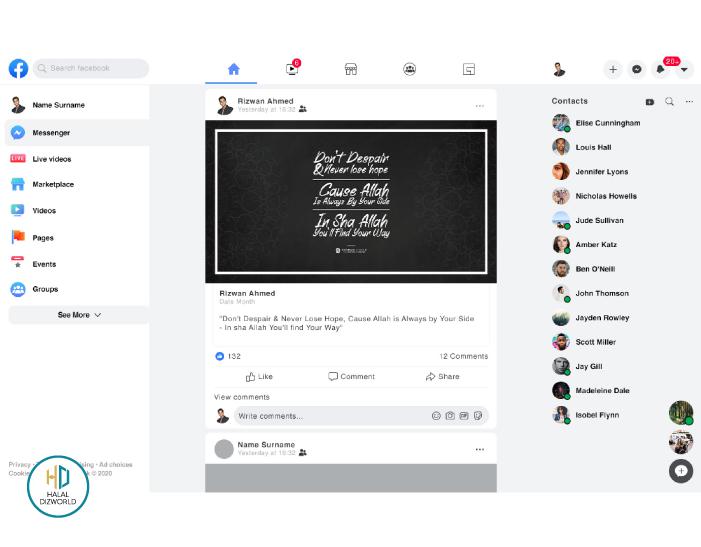Click the plus Create button in header

point(613,69)
